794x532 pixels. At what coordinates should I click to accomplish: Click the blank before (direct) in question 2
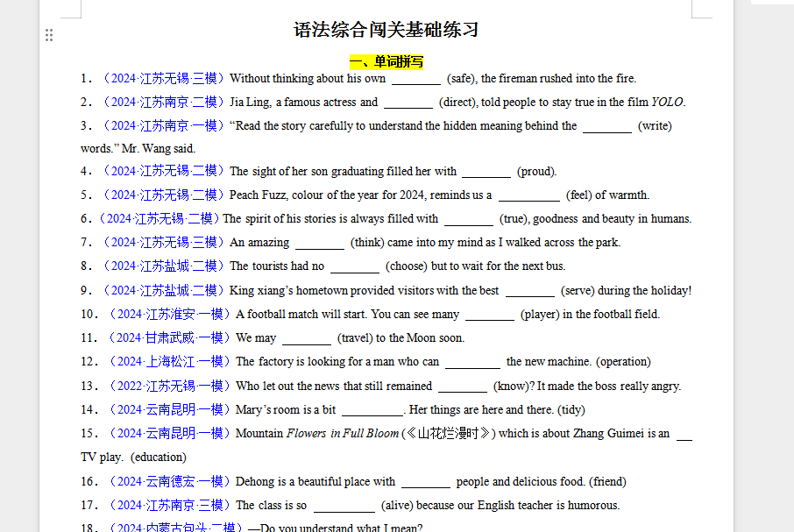coord(408,103)
